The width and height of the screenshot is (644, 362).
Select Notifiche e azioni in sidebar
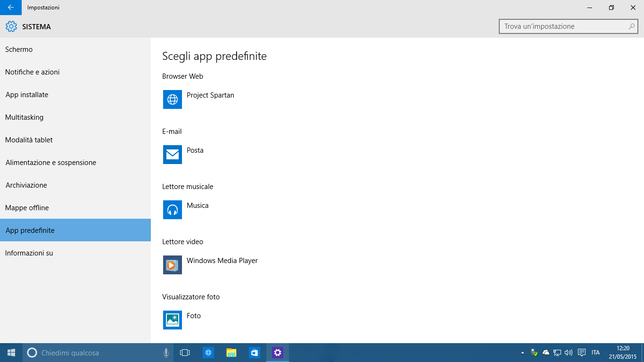pyautogui.click(x=75, y=72)
